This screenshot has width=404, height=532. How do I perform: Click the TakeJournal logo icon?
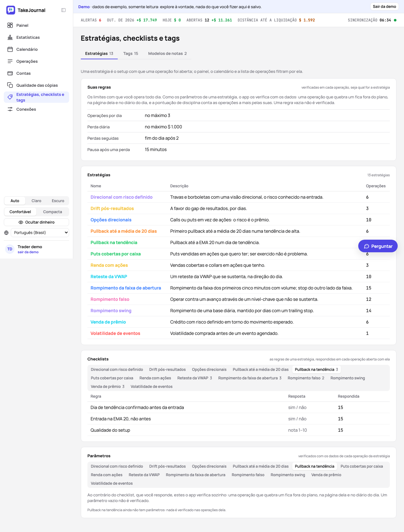coord(11,10)
